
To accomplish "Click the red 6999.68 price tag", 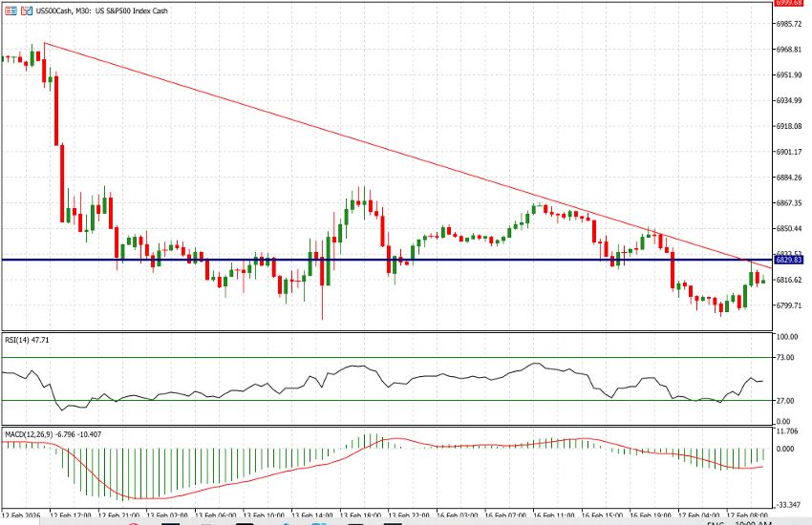I will tap(789, 4).
